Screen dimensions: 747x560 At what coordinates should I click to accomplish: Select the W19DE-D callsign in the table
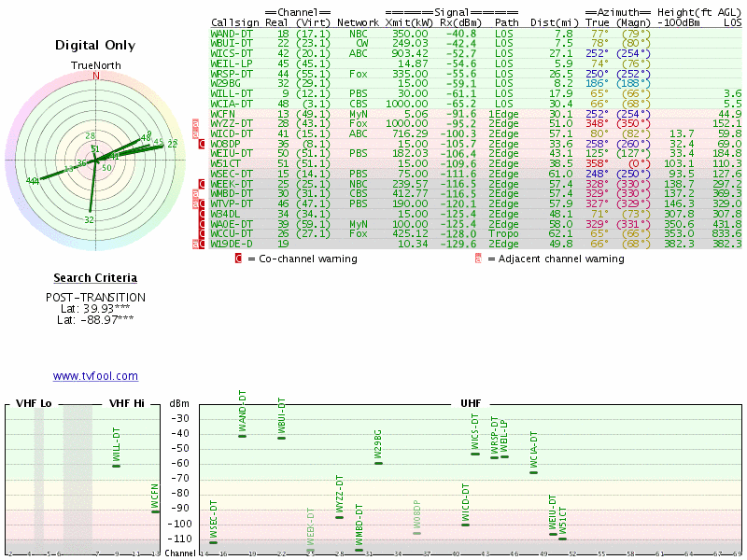232,244
